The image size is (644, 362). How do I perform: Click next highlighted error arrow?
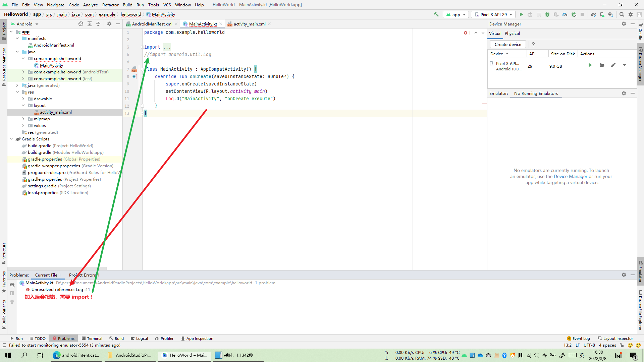pyautogui.click(x=483, y=33)
